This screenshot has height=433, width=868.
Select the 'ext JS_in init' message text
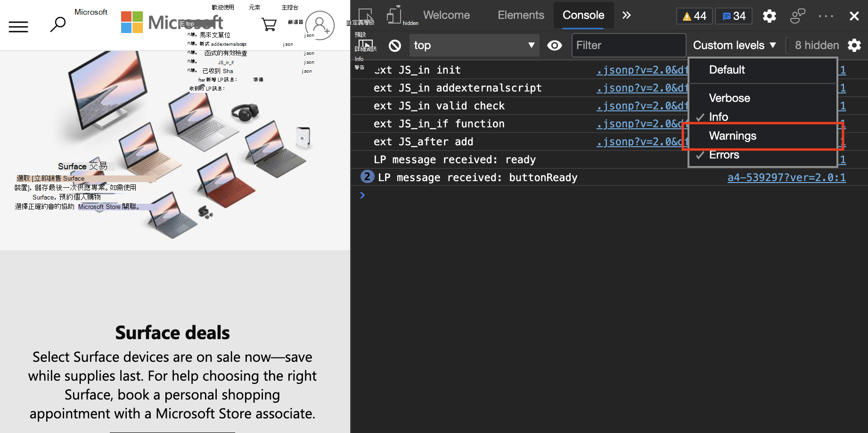418,70
